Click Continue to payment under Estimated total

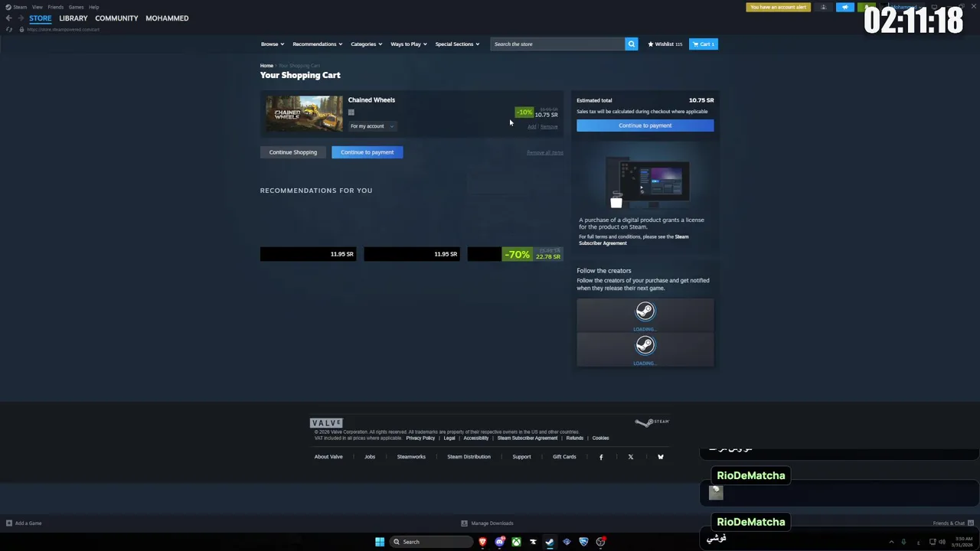coord(645,126)
